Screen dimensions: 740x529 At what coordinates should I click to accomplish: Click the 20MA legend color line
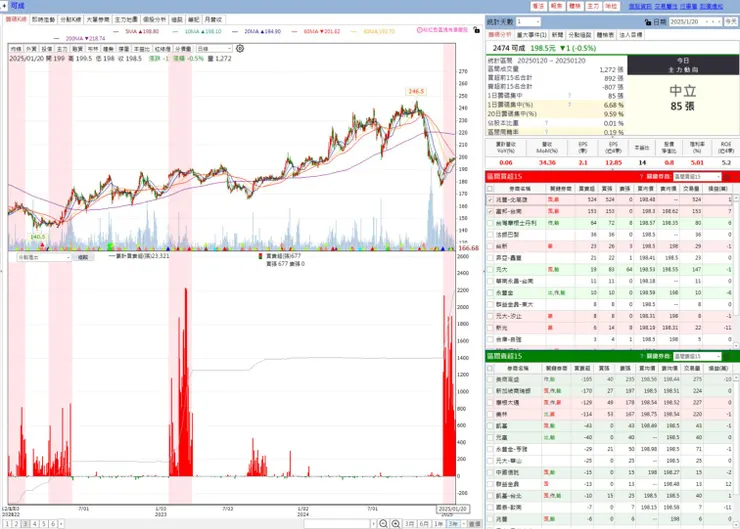click(x=235, y=32)
